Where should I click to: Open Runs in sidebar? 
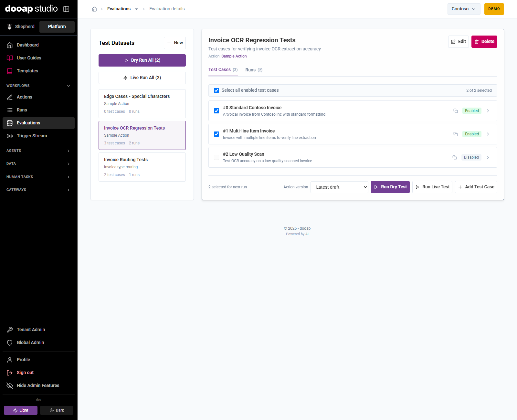point(38,110)
